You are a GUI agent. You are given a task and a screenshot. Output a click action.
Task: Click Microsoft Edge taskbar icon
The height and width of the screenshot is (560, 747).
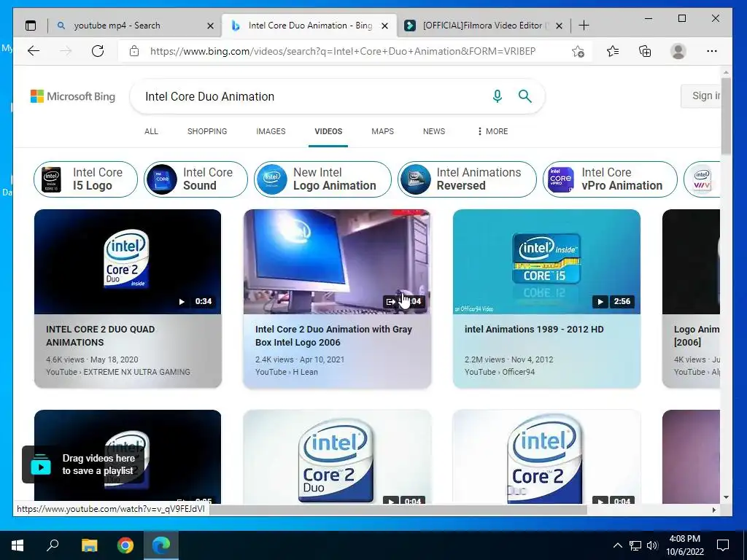click(161, 545)
